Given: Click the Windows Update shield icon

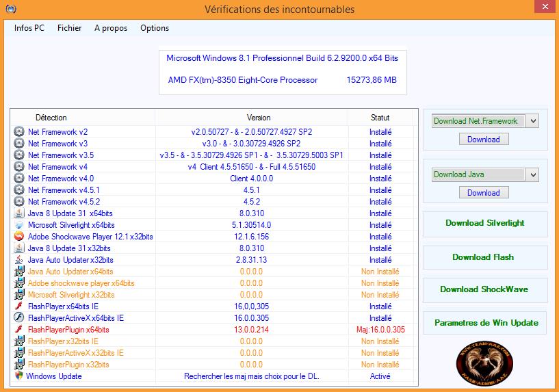Looking at the screenshot, I should [x=19, y=376].
